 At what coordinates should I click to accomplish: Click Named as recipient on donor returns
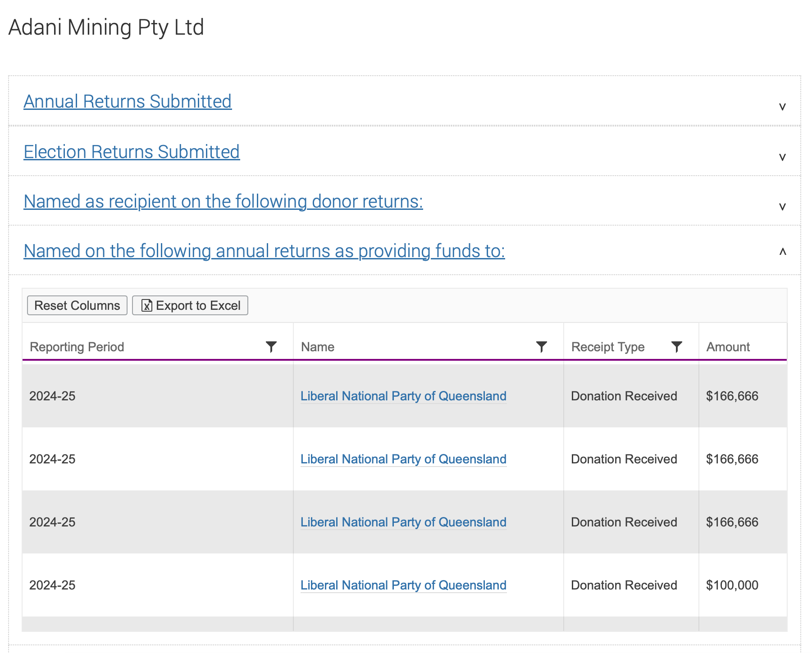coord(223,202)
